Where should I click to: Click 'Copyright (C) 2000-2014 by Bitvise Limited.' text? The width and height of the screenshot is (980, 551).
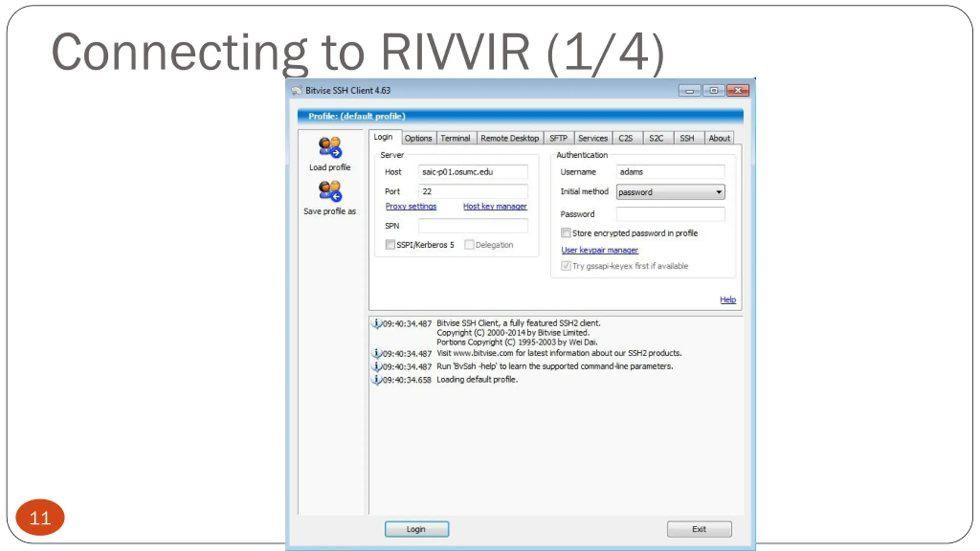click(513, 333)
